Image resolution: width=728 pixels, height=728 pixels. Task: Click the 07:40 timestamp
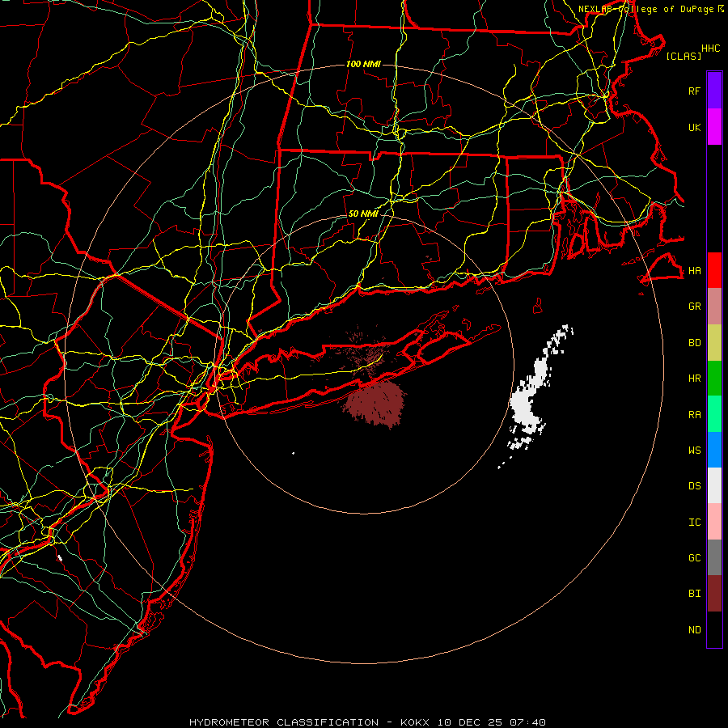527,722
